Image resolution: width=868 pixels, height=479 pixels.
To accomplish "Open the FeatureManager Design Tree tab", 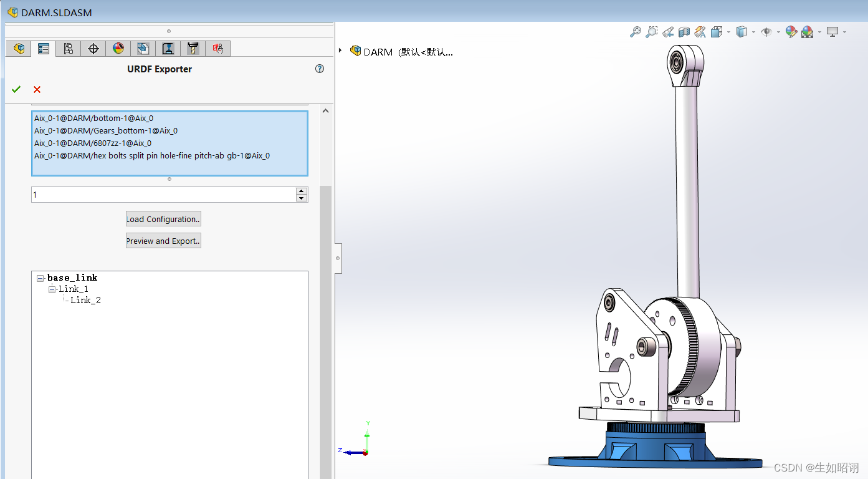I will click(x=19, y=49).
